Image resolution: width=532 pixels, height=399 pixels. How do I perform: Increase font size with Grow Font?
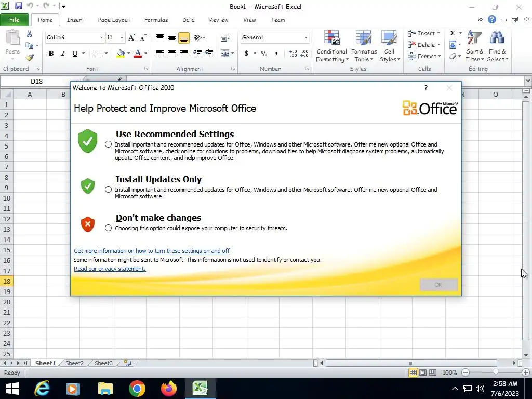(131, 37)
